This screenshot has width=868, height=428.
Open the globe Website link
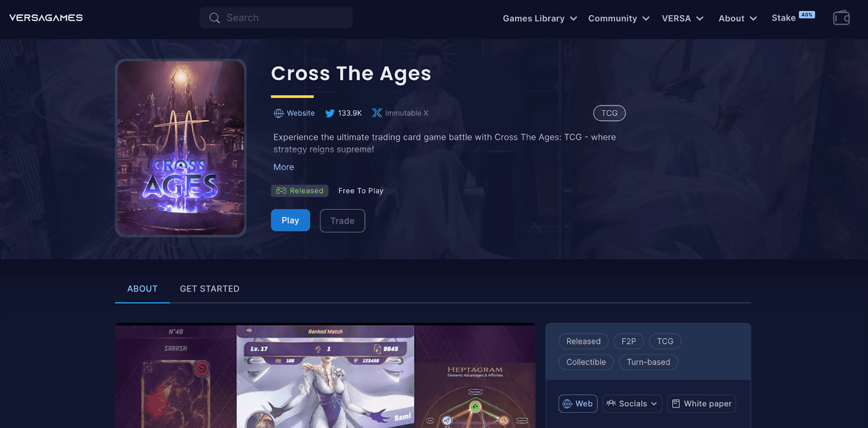(x=294, y=113)
